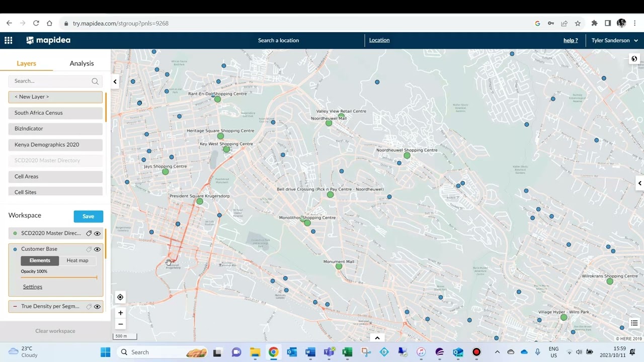644x362 pixels.
Task: Zoom out with the map minus button
Action: 120,324
